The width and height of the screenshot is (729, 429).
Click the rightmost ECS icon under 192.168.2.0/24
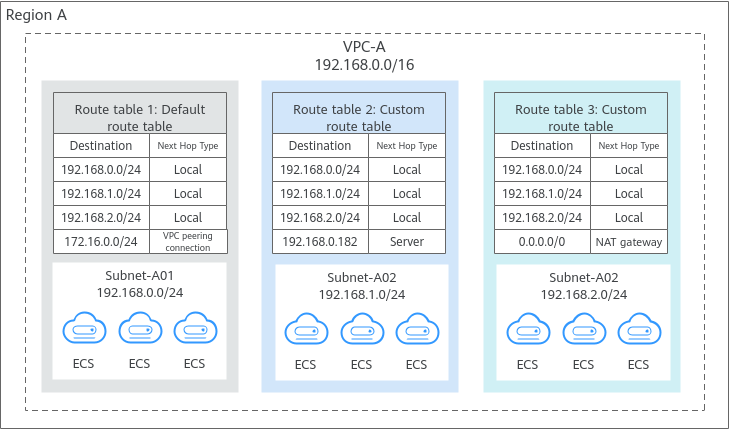pyautogui.click(x=638, y=329)
